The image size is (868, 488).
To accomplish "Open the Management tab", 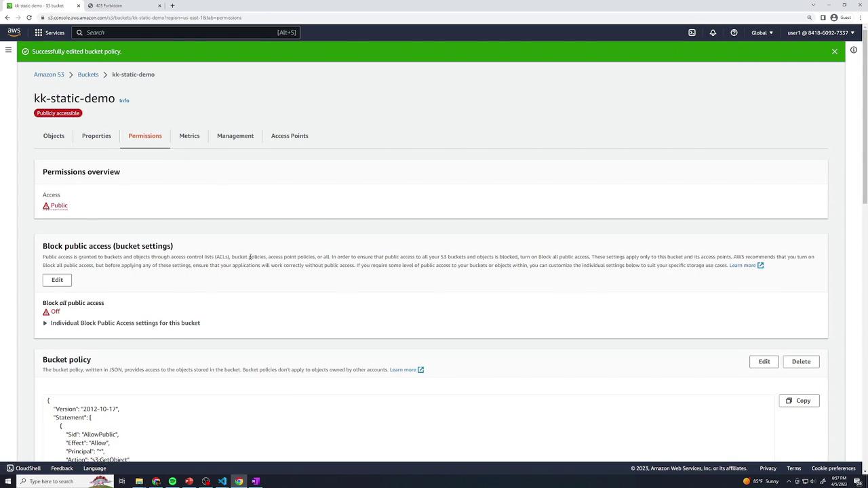I will point(235,136).
